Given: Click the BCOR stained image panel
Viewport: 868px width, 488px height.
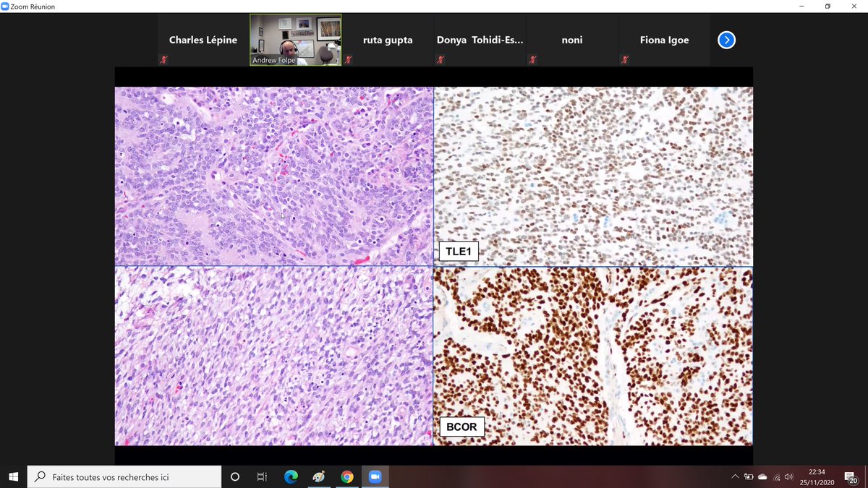Looking at the screenshot, I should (x=593, y=356).
